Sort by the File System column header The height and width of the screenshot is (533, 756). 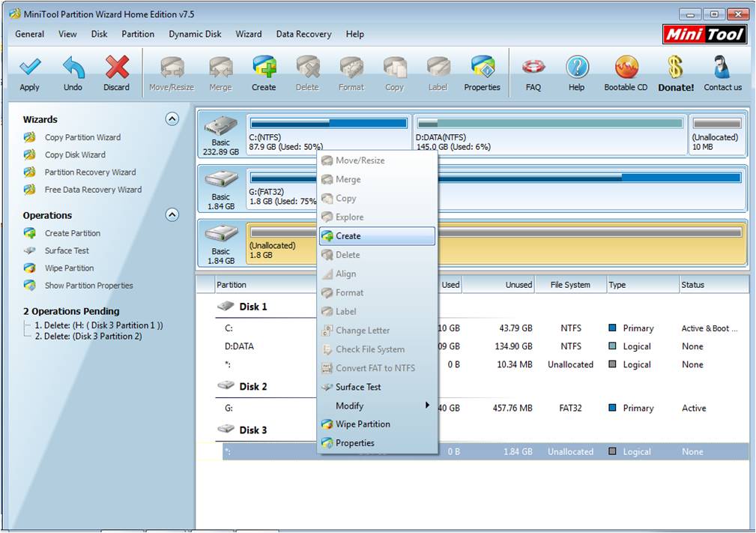point(570,285)
